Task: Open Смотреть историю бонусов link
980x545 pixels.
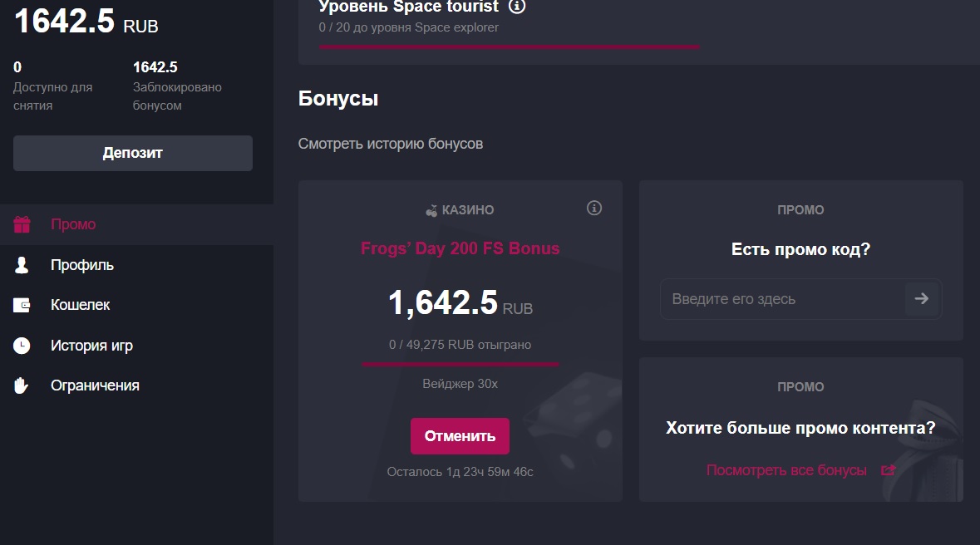Action: point(391,144)
